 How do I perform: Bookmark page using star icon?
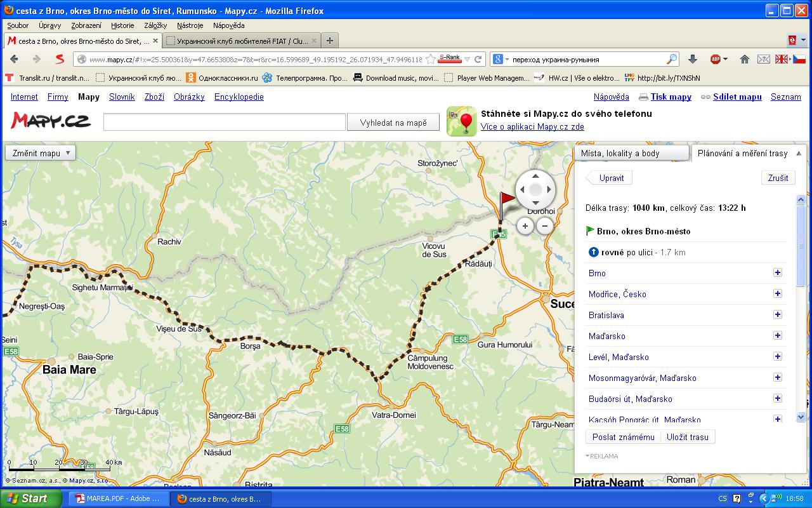(430, 59)
